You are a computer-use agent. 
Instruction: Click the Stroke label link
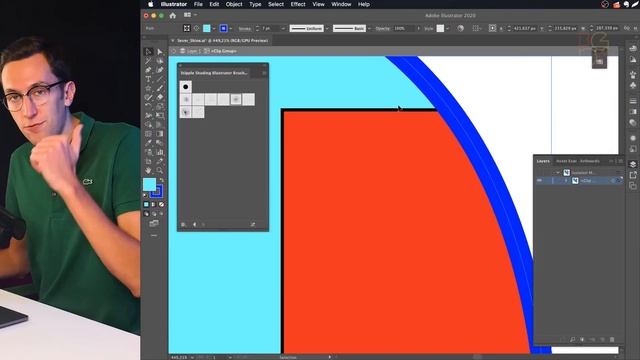(x=244, y=29)
